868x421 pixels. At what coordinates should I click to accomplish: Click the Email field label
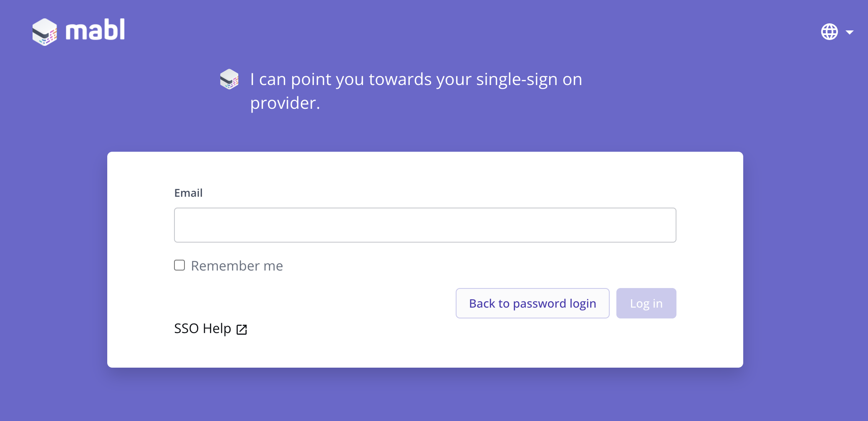coord(188,193)
